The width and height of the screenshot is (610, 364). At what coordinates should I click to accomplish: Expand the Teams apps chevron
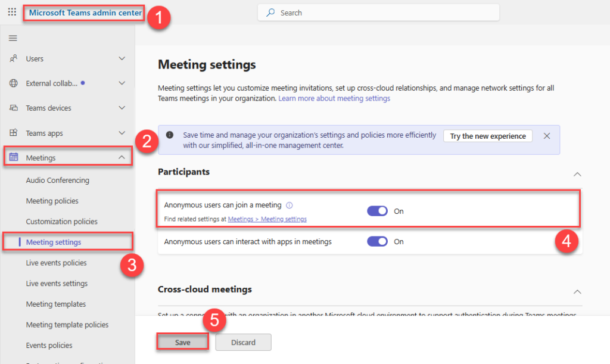(x=122, y=133)
